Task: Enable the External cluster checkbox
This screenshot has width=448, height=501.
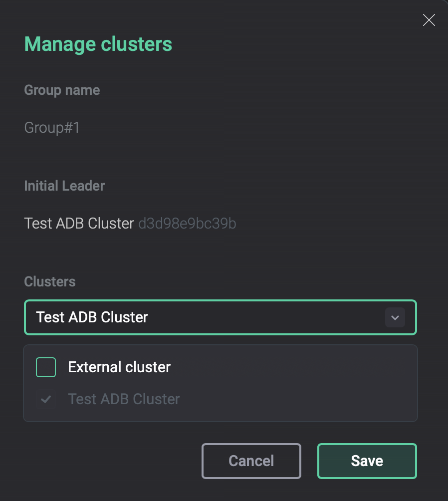Action: click(x=45, y=367)
